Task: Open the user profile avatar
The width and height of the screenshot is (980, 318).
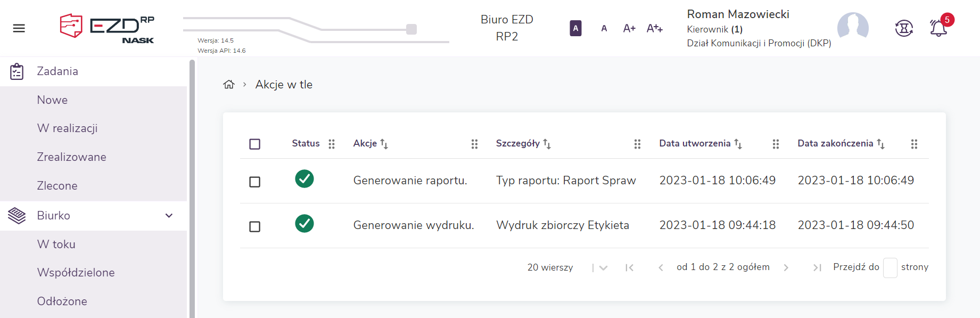Action: 853,28
